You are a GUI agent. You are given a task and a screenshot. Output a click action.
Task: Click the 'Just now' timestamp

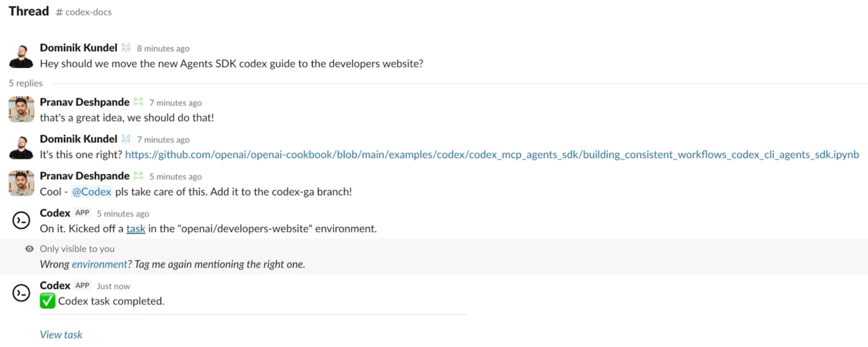[x=113, y=286]
